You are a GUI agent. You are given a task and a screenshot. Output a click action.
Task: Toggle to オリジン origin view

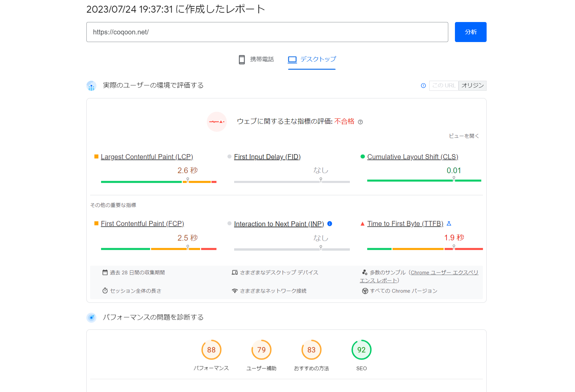coord(472,85)
